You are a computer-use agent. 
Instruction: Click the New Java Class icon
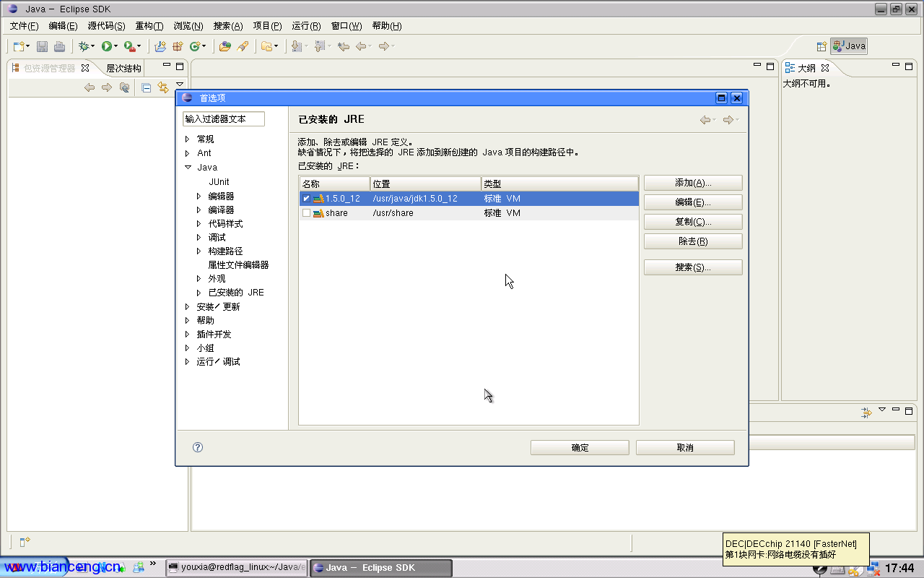point(194,46)
